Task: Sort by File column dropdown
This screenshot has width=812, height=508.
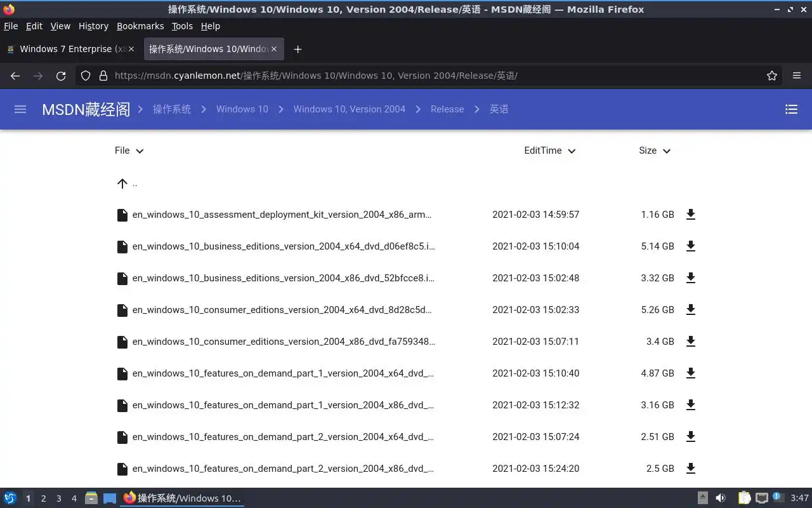Action: coord(129,150)
